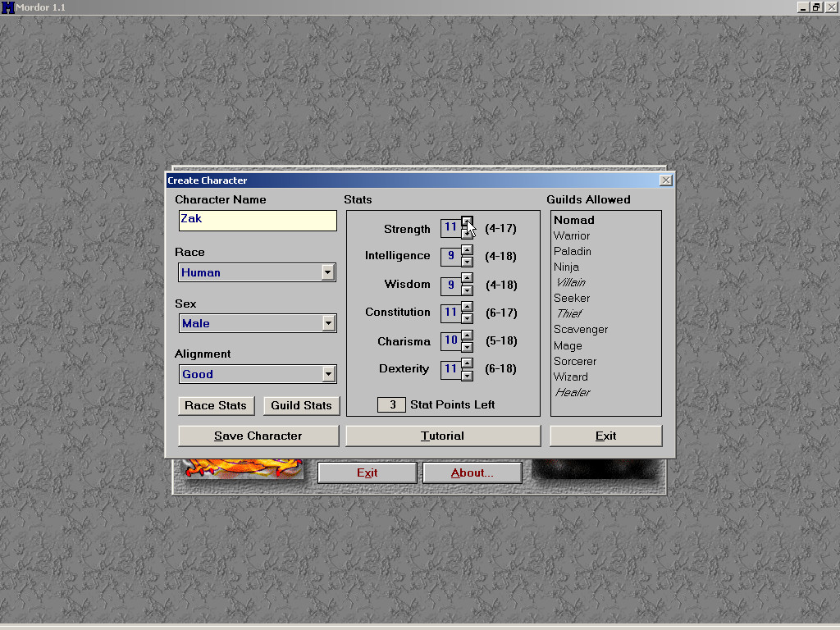The height and width of the screenshot is (630, 840).
Task: Restore down the Mordor 1.1 window
Action: 816,7
